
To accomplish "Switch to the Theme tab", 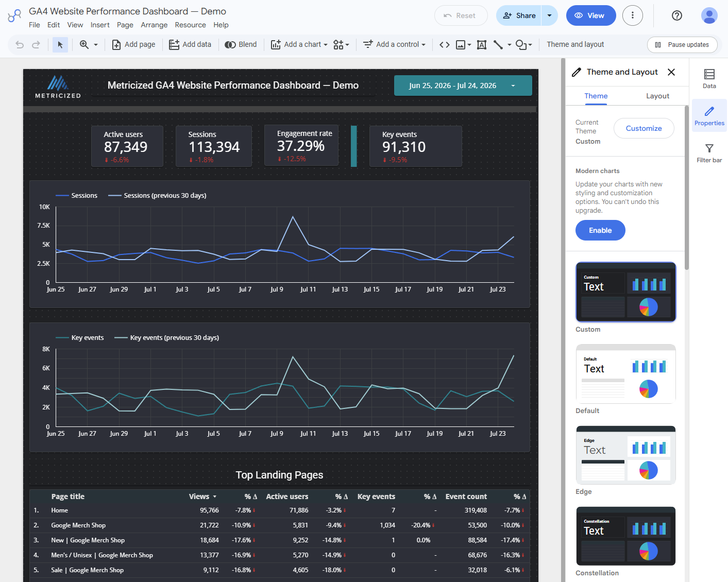I will tap(596, 96).
